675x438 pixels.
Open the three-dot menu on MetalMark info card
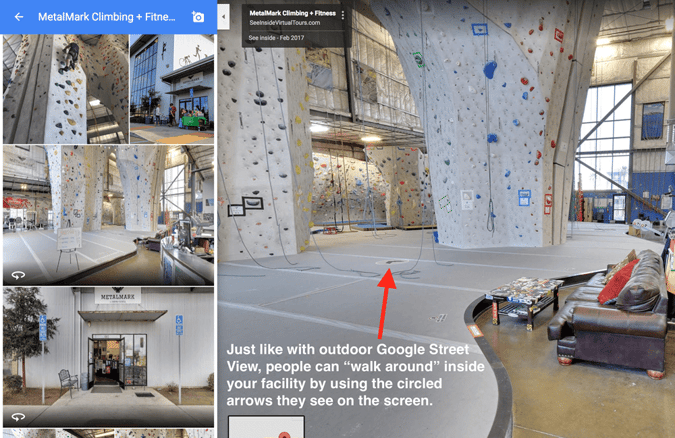click(343, 15)
